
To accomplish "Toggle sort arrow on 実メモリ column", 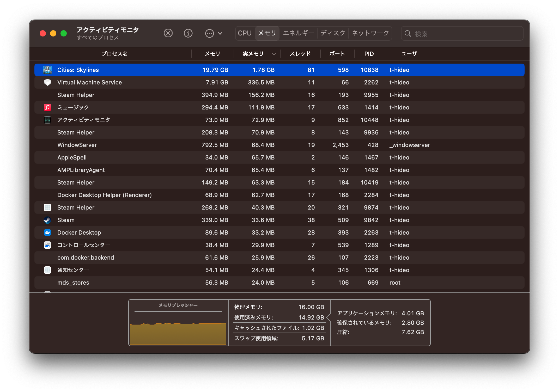I will point(274,54).
